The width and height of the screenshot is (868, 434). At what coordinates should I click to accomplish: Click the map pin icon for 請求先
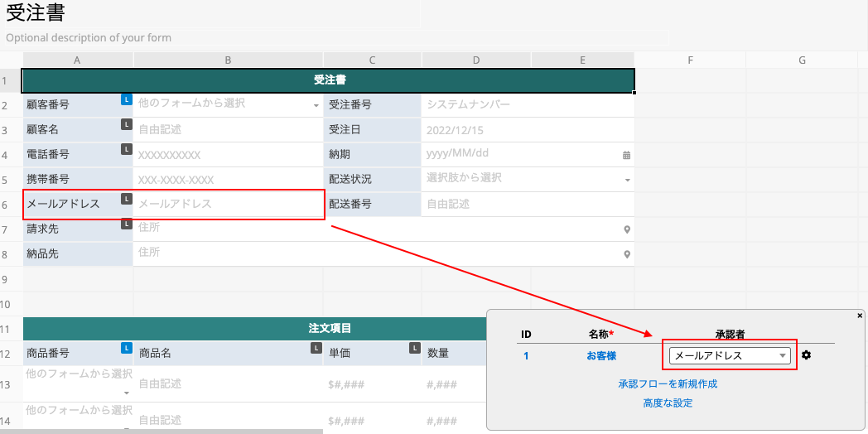627,229
